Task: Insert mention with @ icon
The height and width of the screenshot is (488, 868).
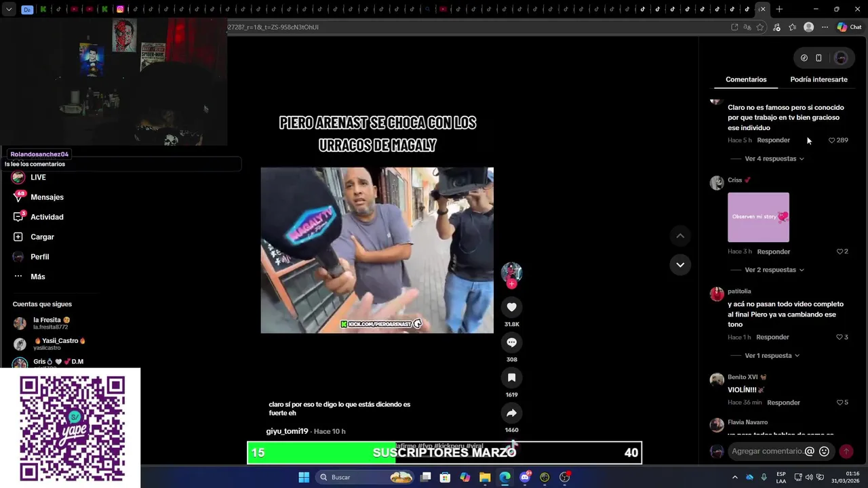Action: tap(809, 451)
